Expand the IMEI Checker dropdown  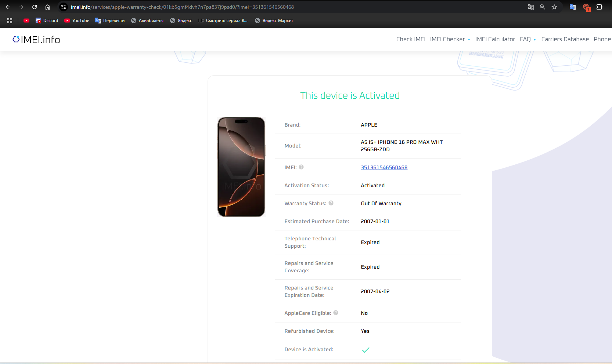[450, 39]
